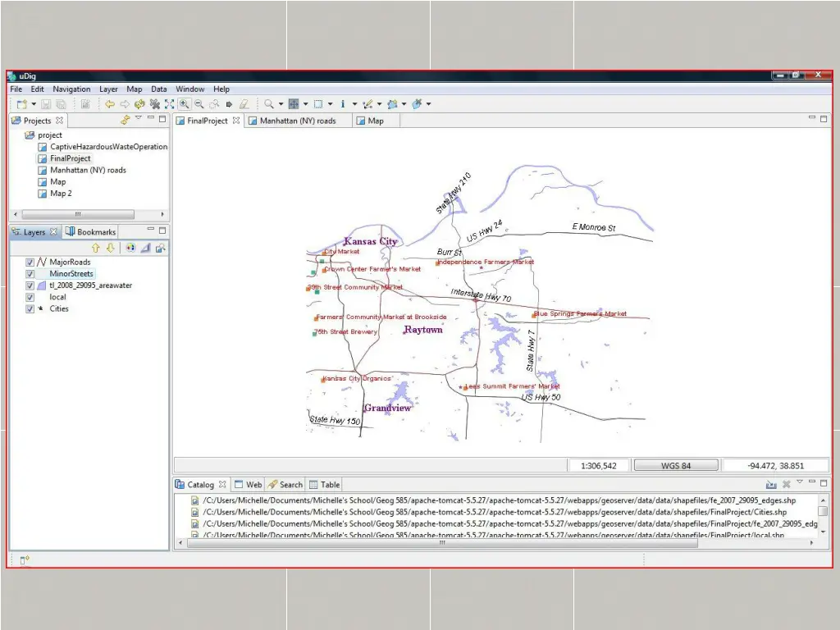The width and height of the screenshot is (840, 630).
Task: Open the File menu
Action: pos(16,89)
